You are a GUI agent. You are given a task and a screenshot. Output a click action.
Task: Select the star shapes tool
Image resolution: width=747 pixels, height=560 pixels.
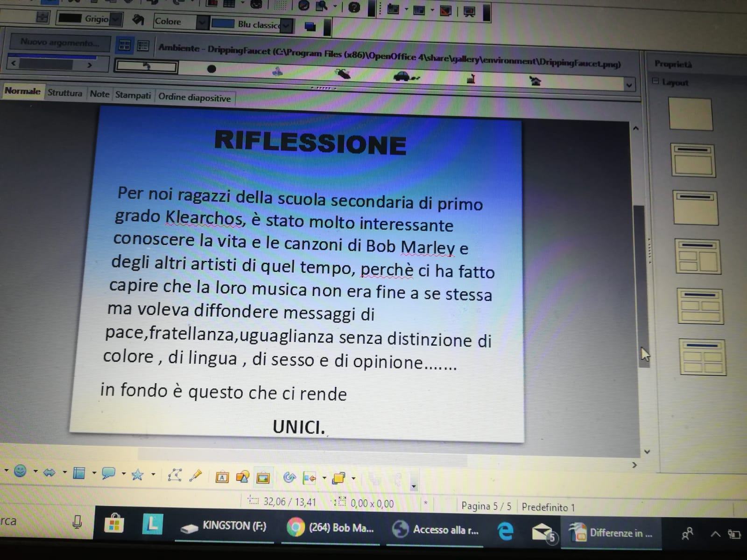[x=137, y=475]
